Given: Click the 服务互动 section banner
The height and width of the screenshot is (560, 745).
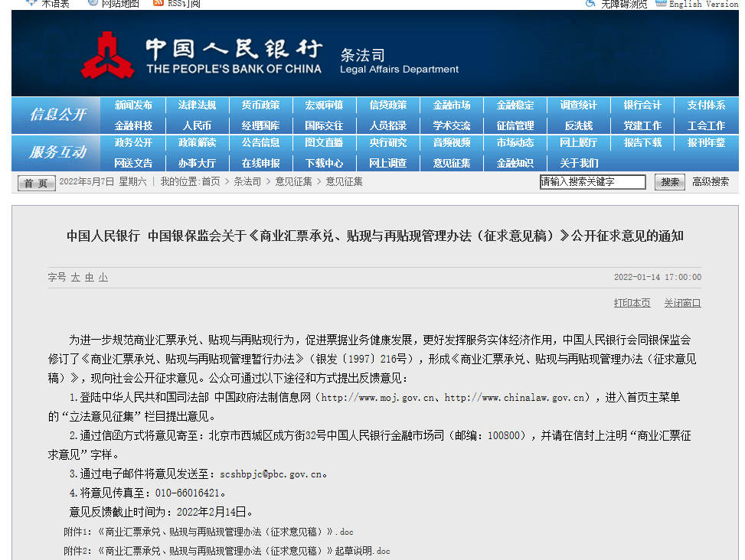Looking at the screenshot, I should (56, 152).
